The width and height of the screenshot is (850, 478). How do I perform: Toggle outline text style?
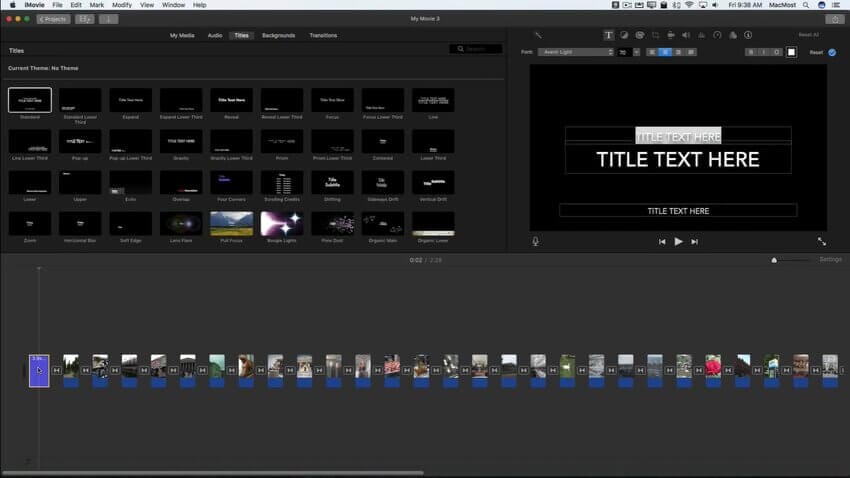776,52
